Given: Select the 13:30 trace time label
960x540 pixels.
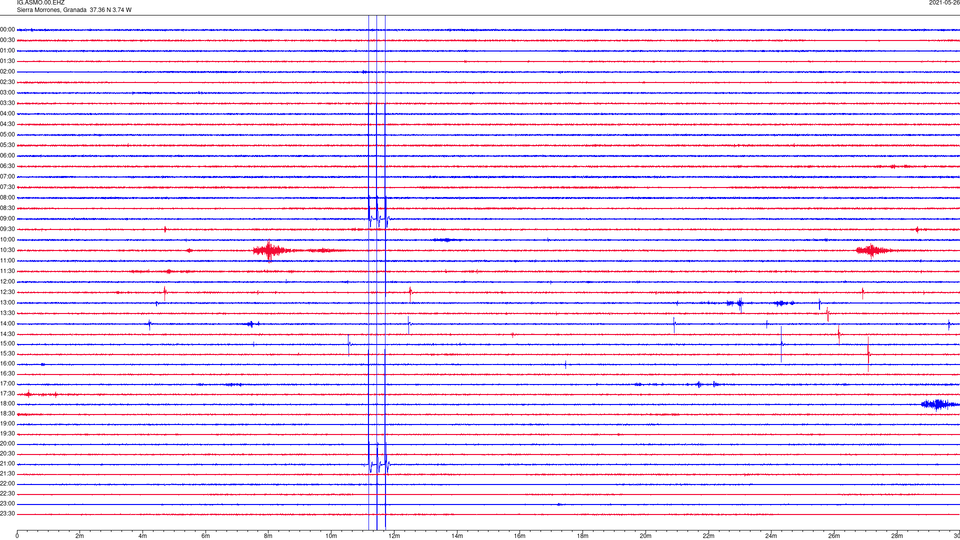Looking at the screenshot, I should [7, 313].
